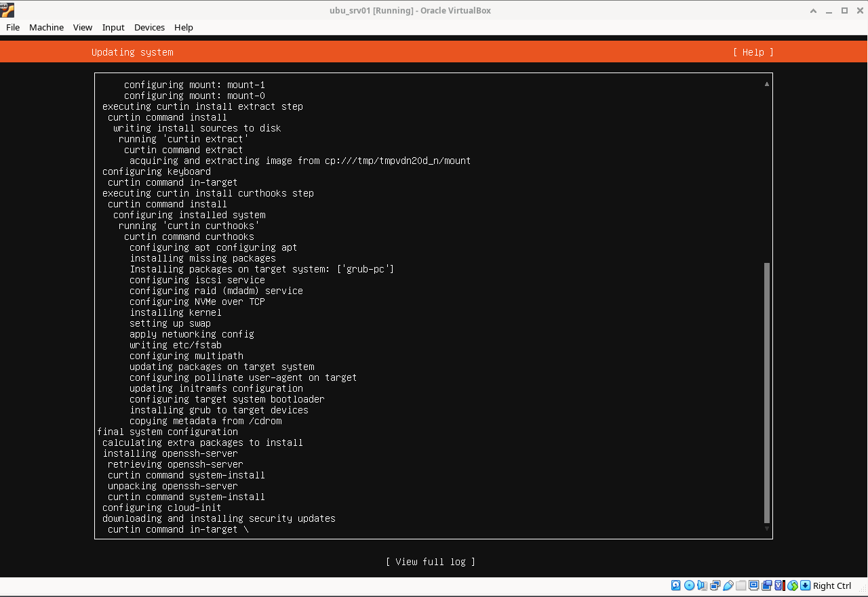Viewport: 868px width, 597px height.
Task: Open the Devices menu
Action: (149, 27)
